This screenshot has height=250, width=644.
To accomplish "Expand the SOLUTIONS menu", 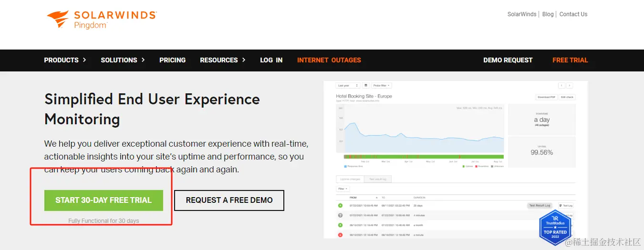I will point(123,60).
